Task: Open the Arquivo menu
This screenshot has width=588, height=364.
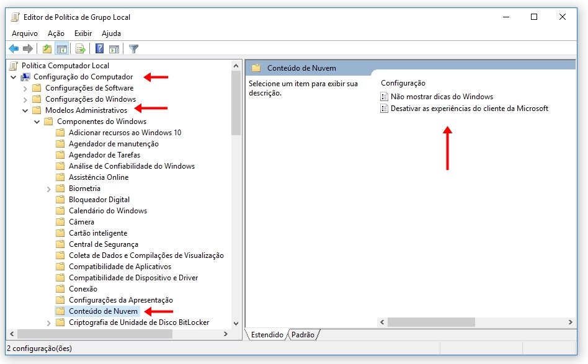Action: (x=25, y=33)
